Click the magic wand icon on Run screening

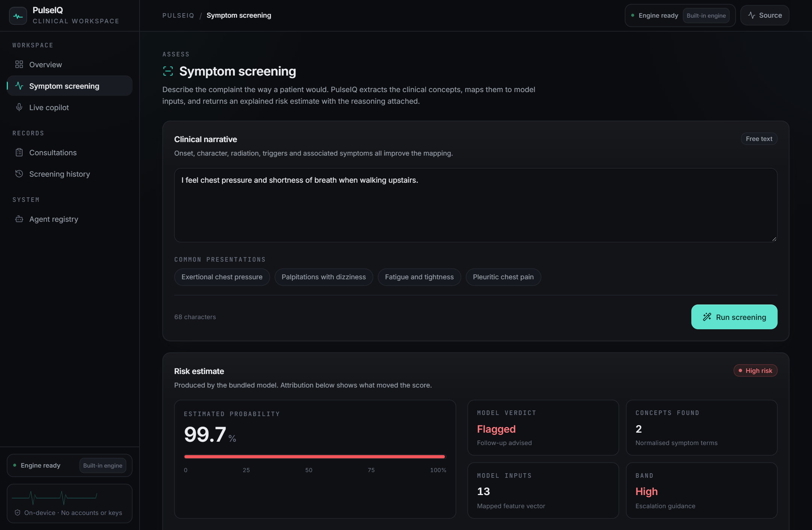[x=707, y=317]
